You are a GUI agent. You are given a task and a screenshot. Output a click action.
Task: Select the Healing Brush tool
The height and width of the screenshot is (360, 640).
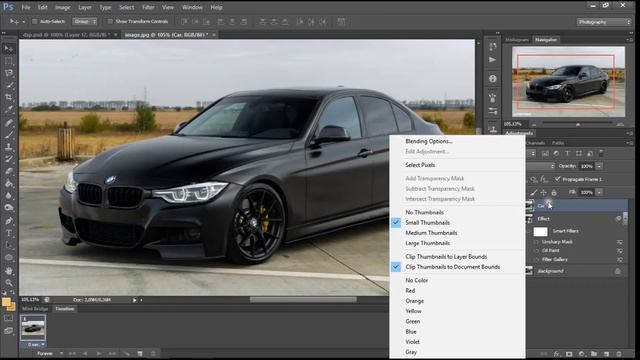tap(9, 122)
